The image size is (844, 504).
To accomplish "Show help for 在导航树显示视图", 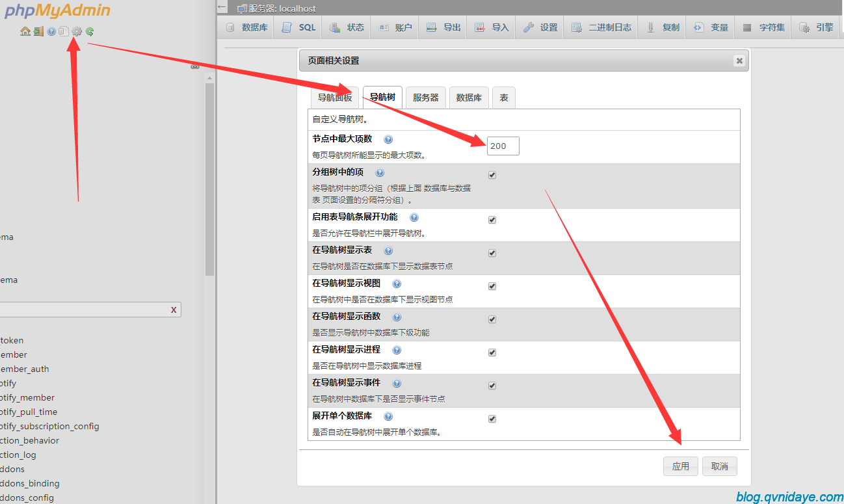I will (397, 284).
